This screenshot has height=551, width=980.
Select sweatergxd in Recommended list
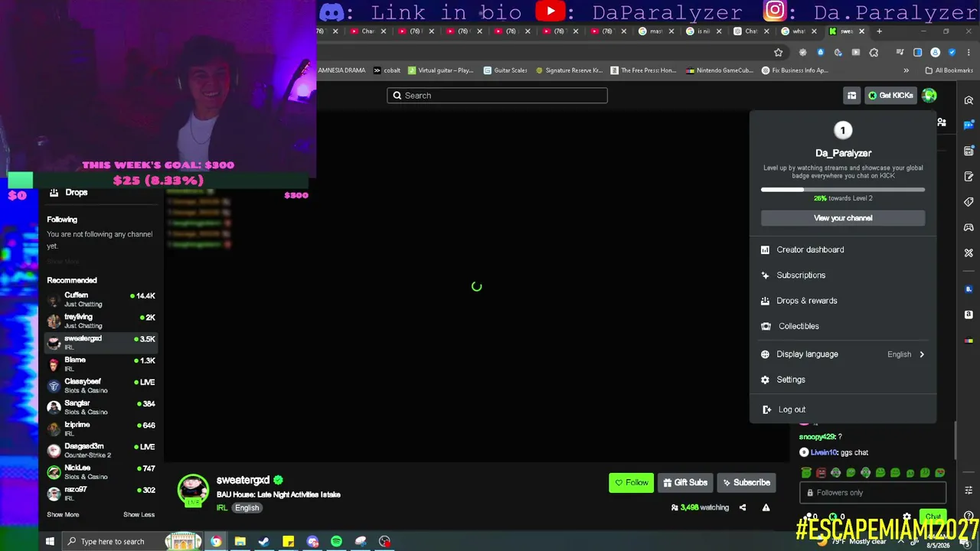point(101,343)
